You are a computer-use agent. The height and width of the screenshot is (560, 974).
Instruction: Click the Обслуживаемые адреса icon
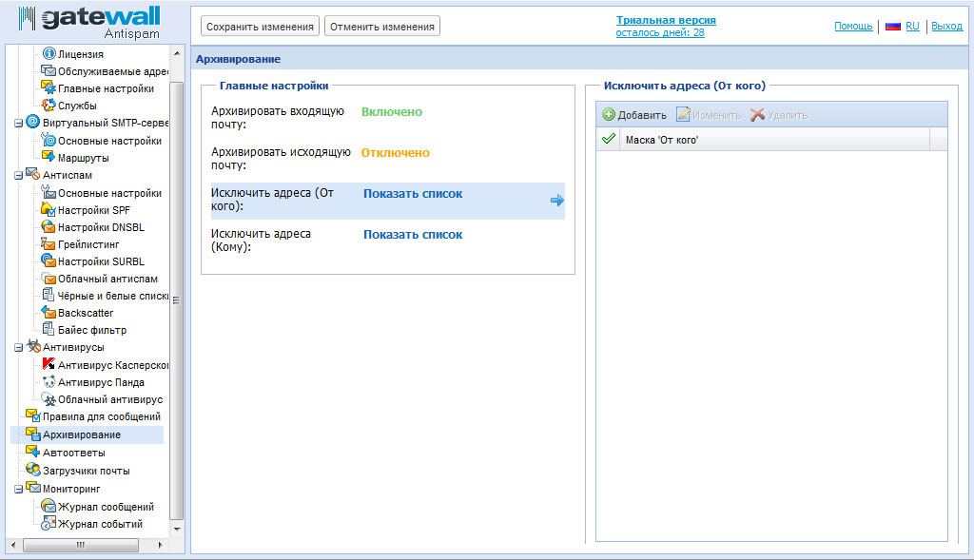(x=49, y=70)
